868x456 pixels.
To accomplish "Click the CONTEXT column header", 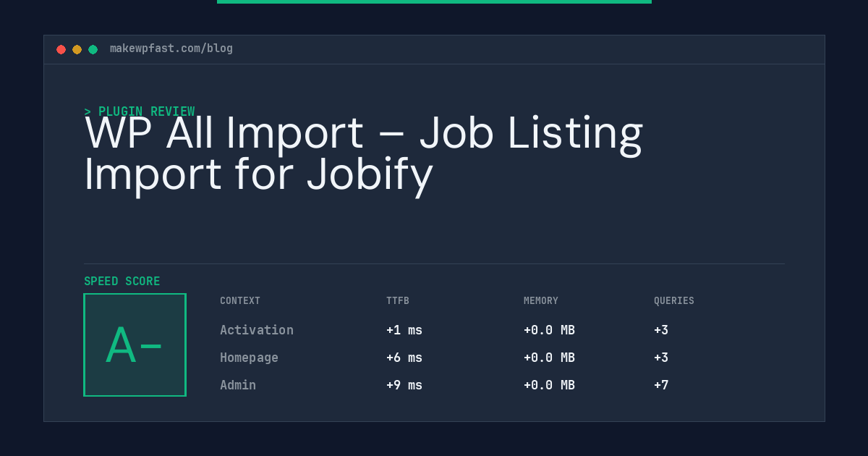I will [240, 300].
